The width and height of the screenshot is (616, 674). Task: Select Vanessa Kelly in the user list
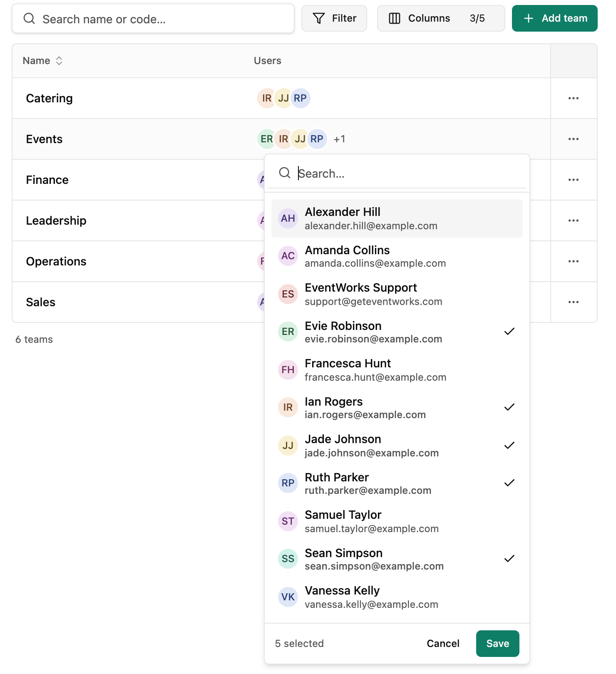(x=397, y=597)
